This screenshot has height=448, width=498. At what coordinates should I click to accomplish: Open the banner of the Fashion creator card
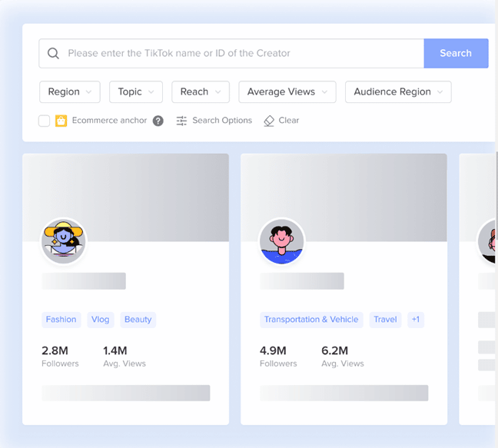pos(125,197)
